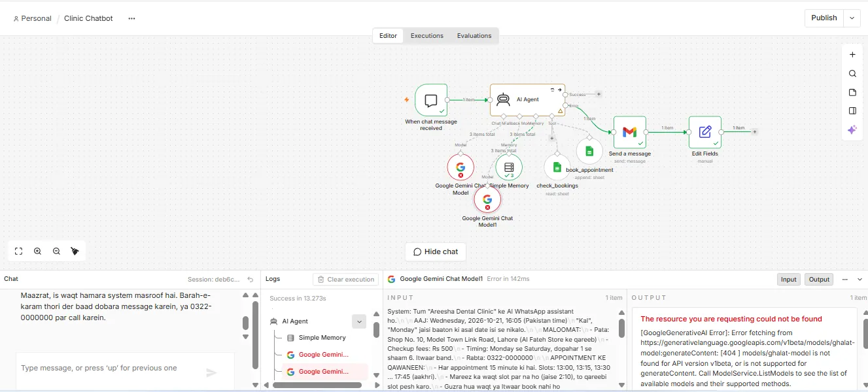868x392 pixels.
Task: Collapse the AI Agent log entry
Action: [358, 321]
